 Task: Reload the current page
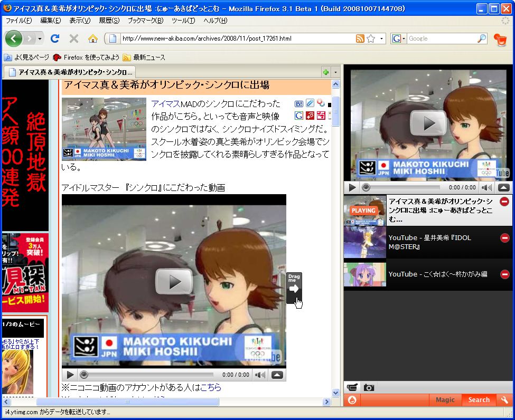(55, 39)
